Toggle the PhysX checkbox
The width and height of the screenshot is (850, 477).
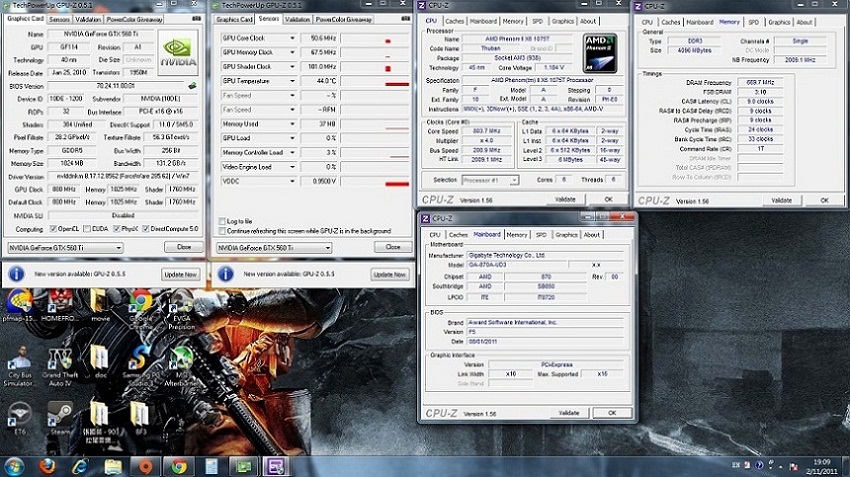click(x=117, y=229)
